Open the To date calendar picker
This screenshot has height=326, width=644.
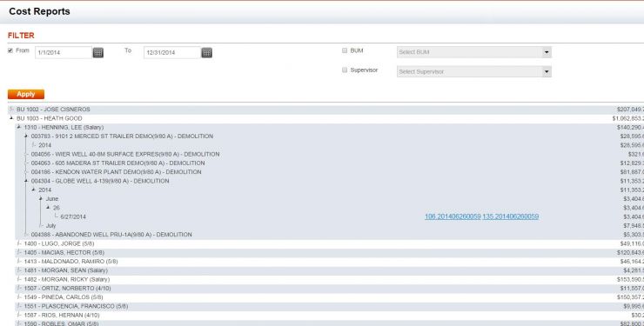207,52
